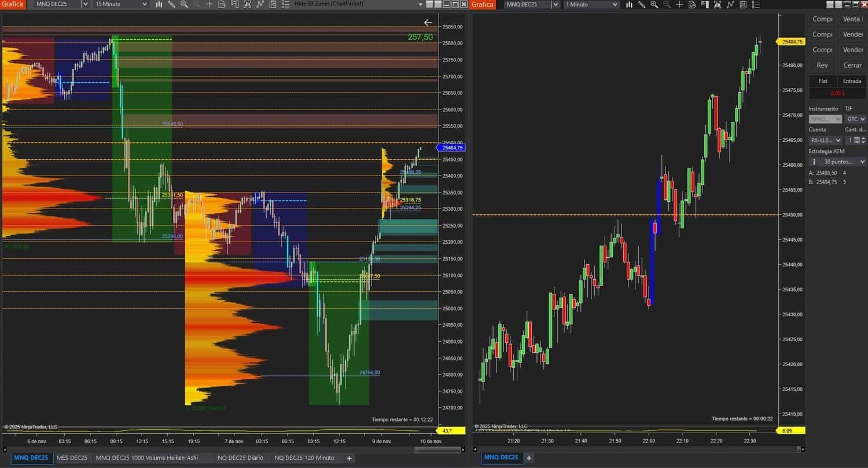Select crosshair cursor in 15 Minuto chart toolbar
This screenshot has height=468, width=868.
click(x=209, y=4)
